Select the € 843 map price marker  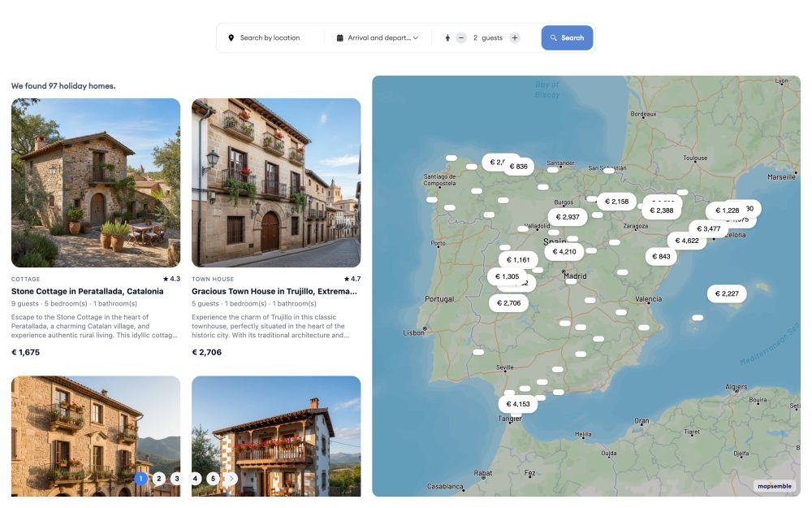(661, 256)
